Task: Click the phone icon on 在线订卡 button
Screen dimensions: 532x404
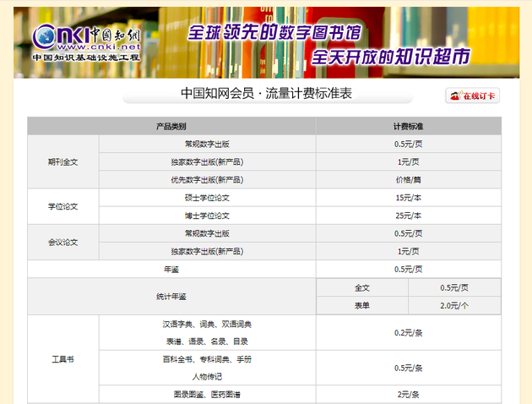Action: pos(455,96)
